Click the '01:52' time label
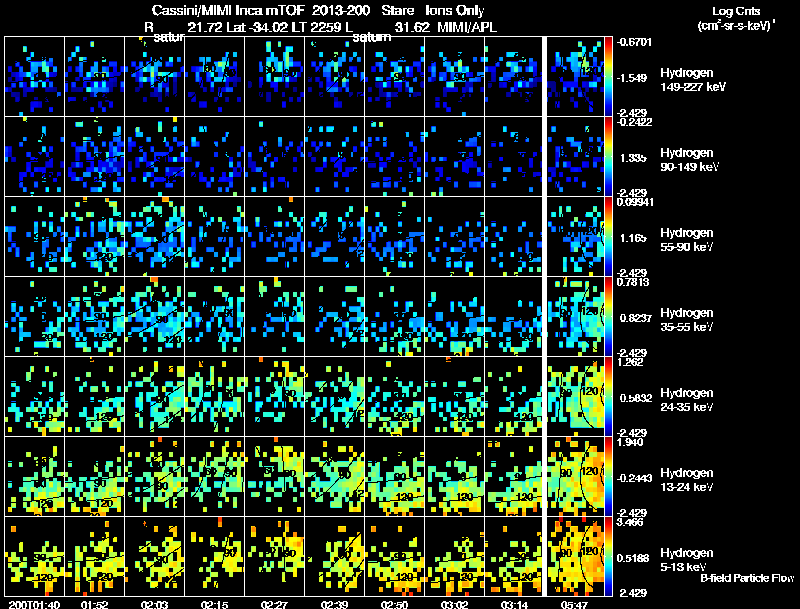Viewport: 800px width, 609px height. 94,604
